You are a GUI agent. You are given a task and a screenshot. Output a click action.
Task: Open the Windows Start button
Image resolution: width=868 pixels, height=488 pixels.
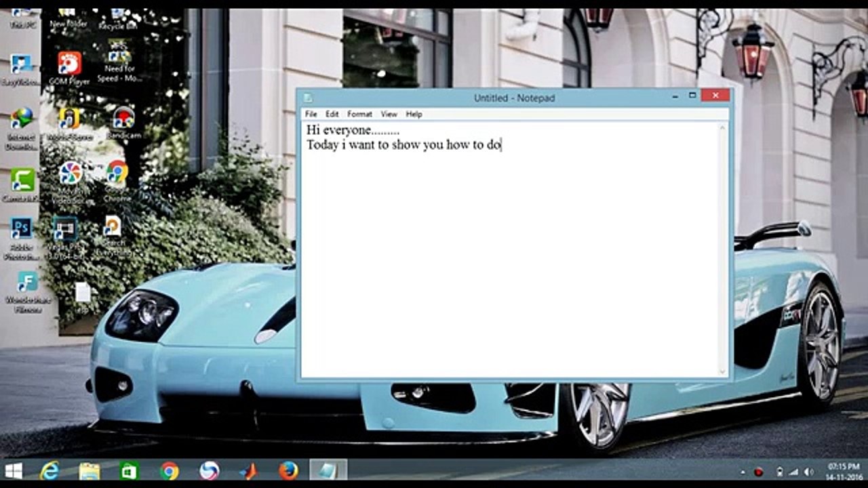coord(14,470)
